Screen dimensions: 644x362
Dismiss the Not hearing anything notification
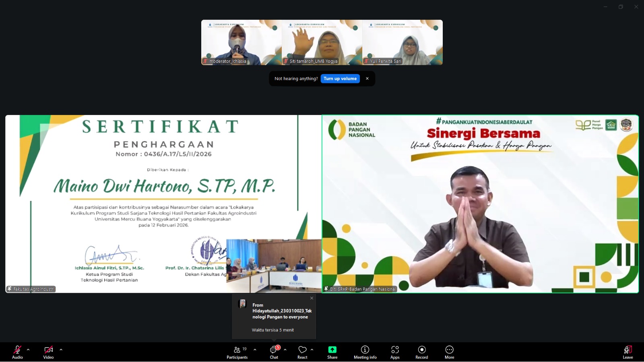click(x=367, y=79)
